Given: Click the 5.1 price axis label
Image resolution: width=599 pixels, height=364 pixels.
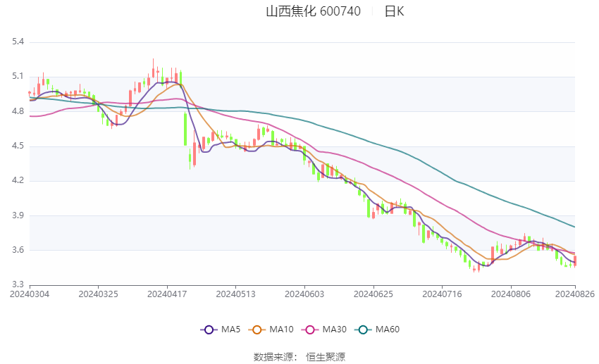Looking at the screenshot, I should click(18, 76).
